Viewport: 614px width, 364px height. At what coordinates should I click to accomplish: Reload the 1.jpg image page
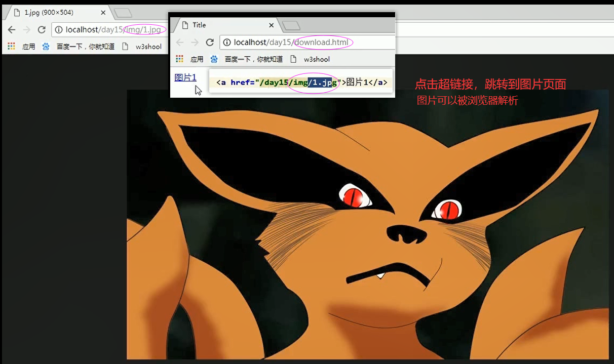42,30
